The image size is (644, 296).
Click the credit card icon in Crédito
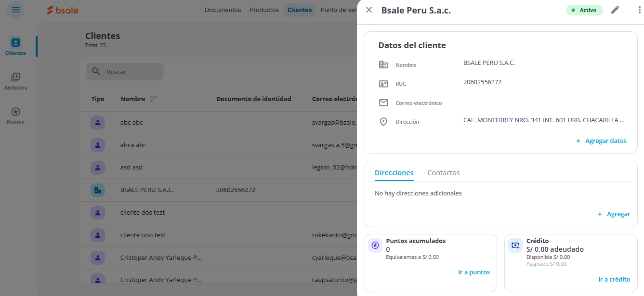click(515, 245)
